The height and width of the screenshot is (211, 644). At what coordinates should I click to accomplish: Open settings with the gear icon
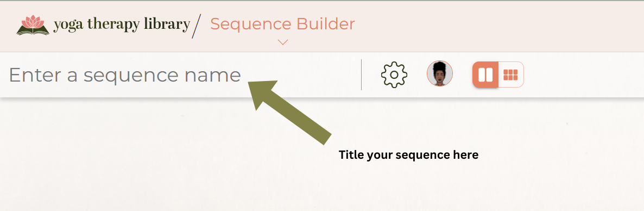(394, 75)
